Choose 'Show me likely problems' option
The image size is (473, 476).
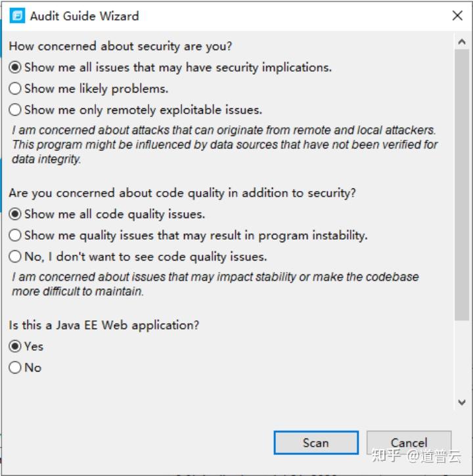pos(15,89)
